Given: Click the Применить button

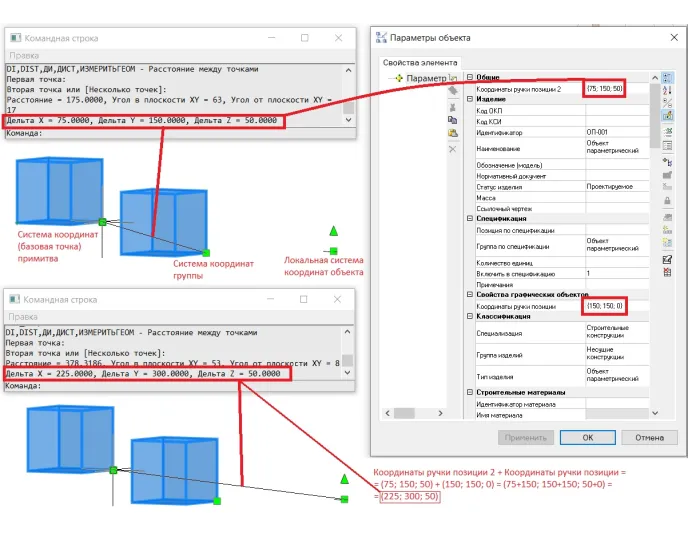Looking at the screenshot, I should pos(526,437).
